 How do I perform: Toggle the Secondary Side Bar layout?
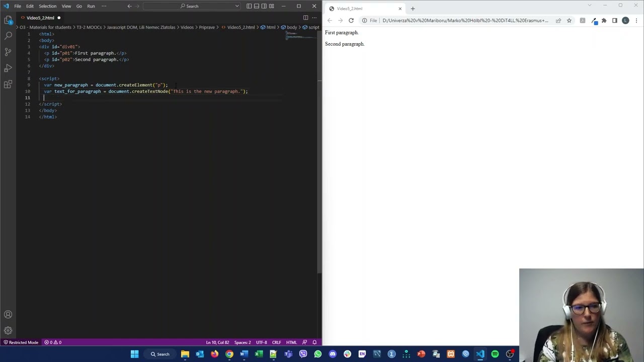[x=264, y=6]
